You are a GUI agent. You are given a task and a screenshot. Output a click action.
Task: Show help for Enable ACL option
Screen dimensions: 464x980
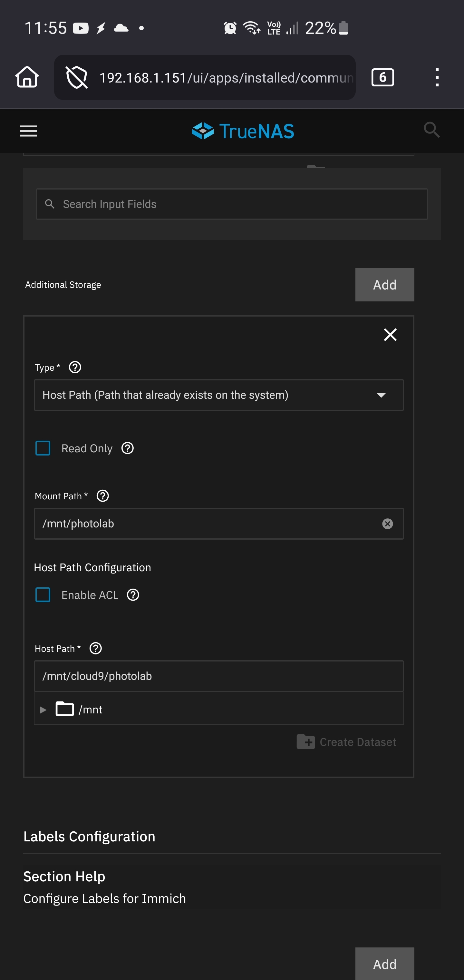coord(133,595)
